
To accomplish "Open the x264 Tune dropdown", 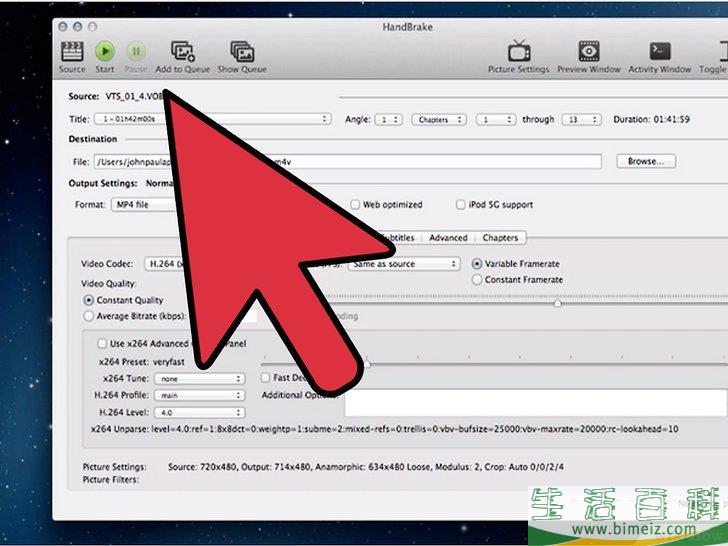I will pos(200,379).
